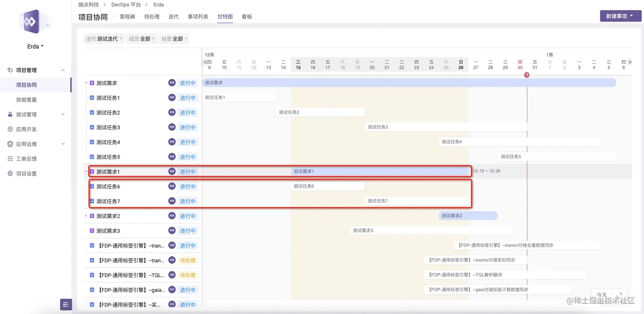
Task: Expand the 测试需求2 tree node
Action: (x=86, y=216)
